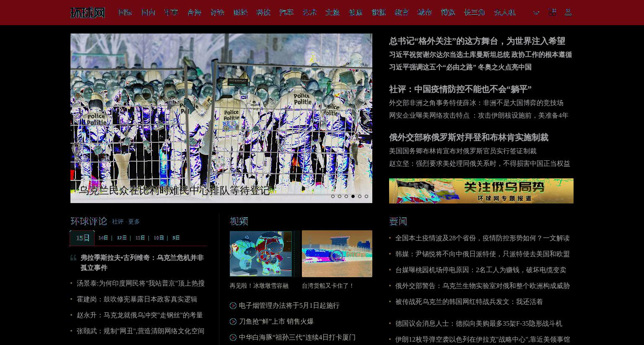Open 网安企业曝美网络攻击特点 article
The width and height of the screenshot is (644, 345).
click(x=479, y=115)
